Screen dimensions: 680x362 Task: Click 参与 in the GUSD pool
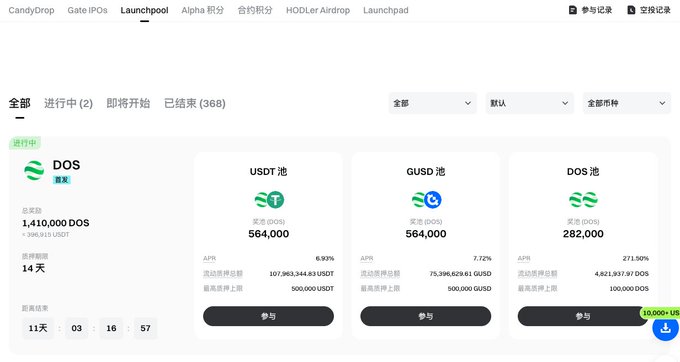point(426,316)
